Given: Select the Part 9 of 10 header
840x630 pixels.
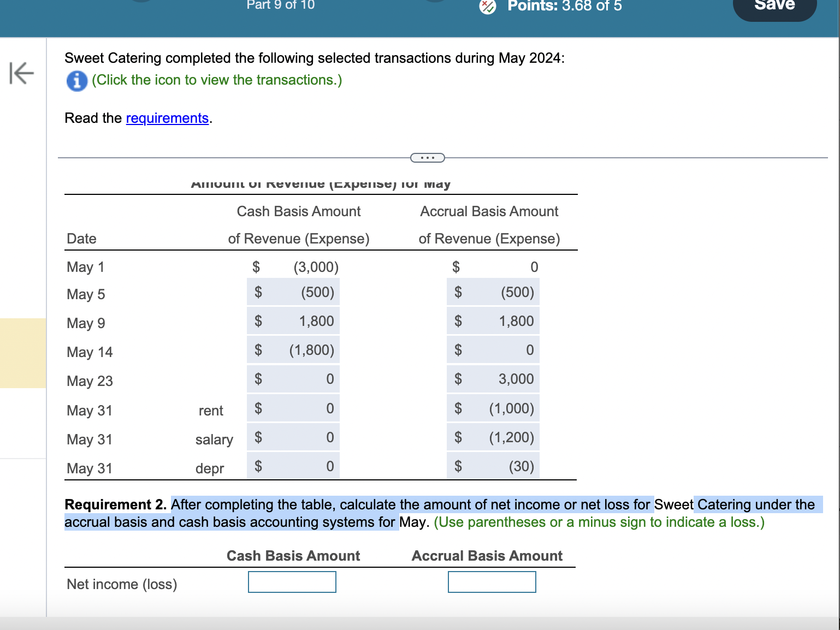Looking at the screenshot, I should pos(280,5).
